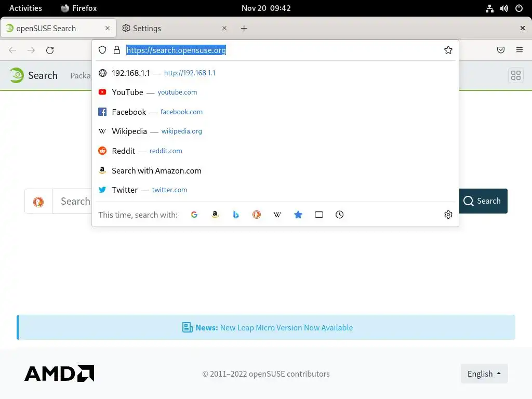Click the padlock site security icon
532x399 pixels.
[117, 50]
